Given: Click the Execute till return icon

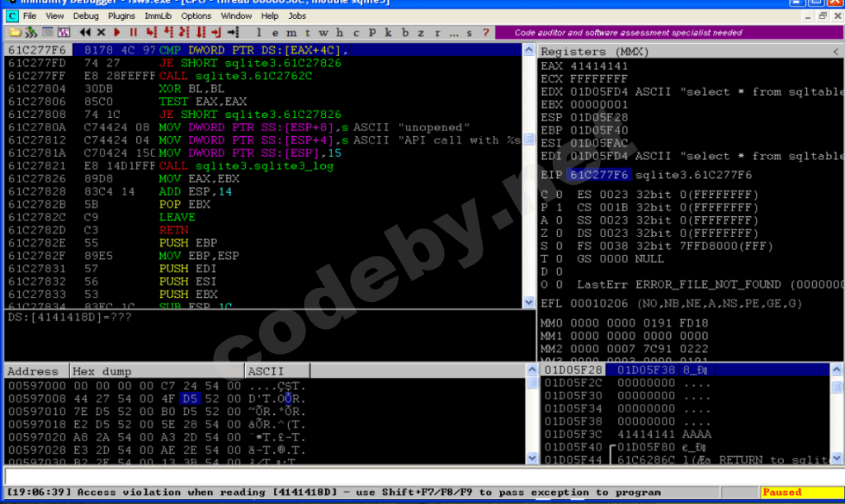Looking at the screenshot, I should (x=217, y=33).
